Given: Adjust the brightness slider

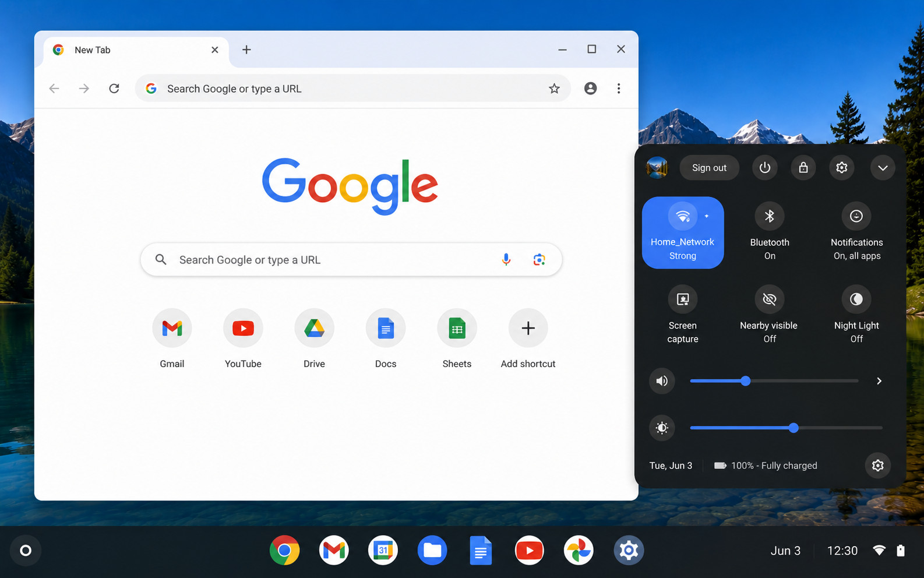Looking at the screenshot, I should point(786,428).
